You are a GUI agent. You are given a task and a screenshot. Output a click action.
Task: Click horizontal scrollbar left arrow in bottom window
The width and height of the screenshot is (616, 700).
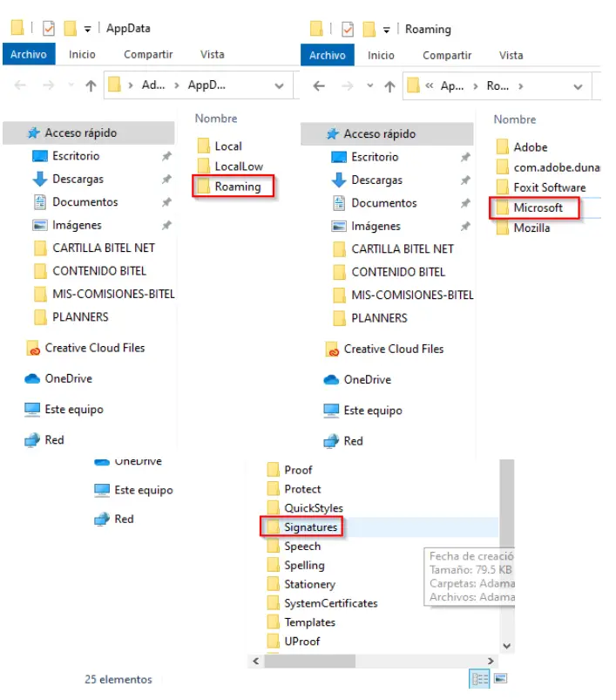(x=256, y=661)
